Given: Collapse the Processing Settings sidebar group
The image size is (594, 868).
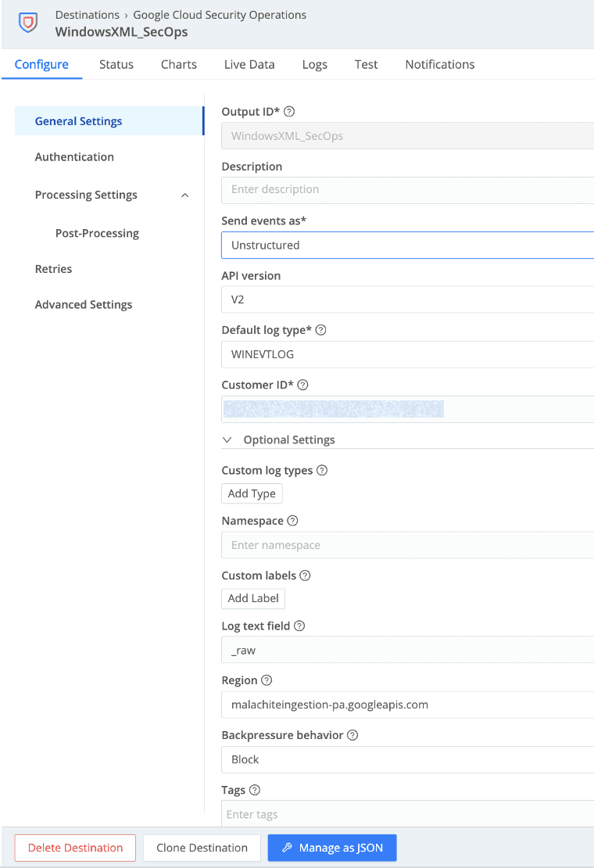Looking at the screenshot, I should (184, 195).
